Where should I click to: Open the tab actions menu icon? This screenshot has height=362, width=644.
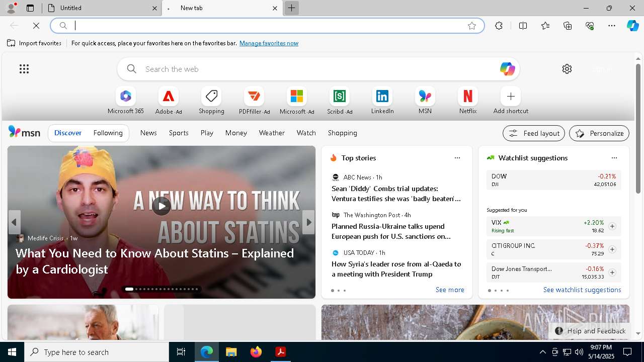[30, 8]
